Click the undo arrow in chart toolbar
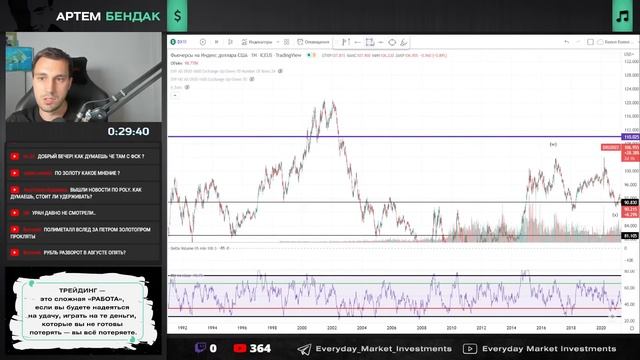640x360 pixels. tap(567, 42)
